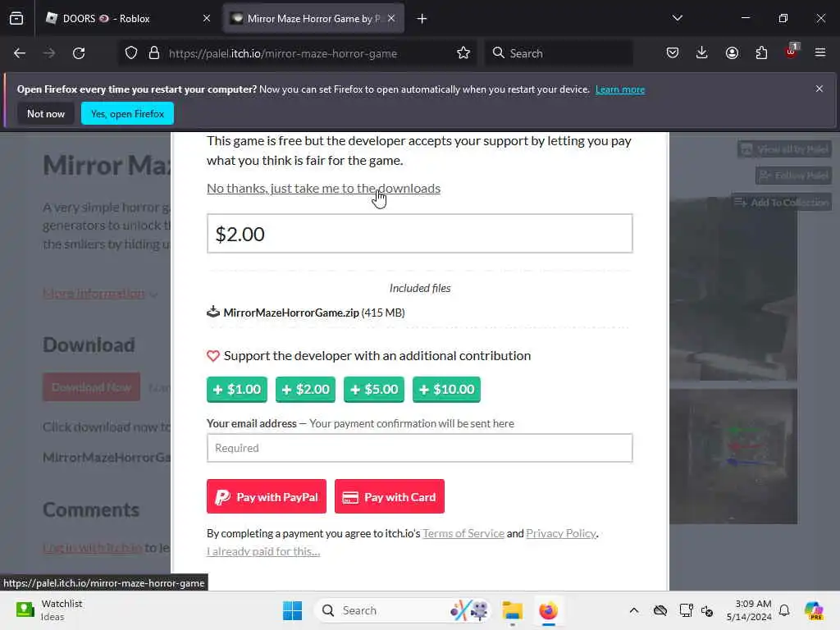Click dimmed View all by Palel button
The height and width of the screenshot is (630, 840).
point(785,149)
